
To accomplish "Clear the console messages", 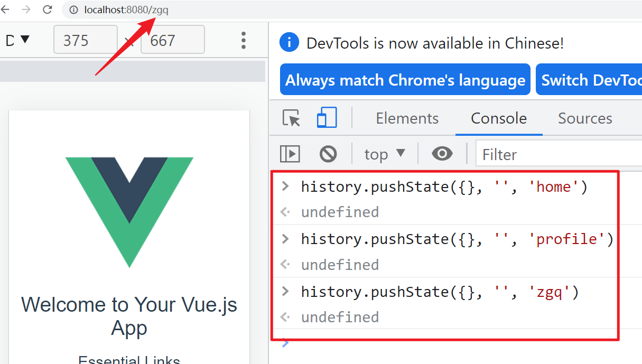I will [x=328, y=154].
